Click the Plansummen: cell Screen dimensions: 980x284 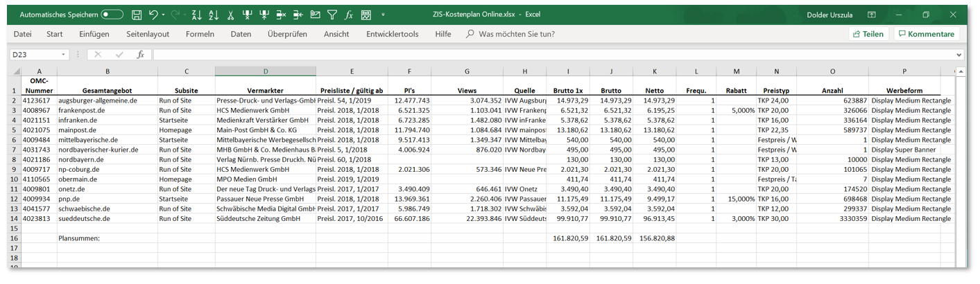click(x=107, y=238)
